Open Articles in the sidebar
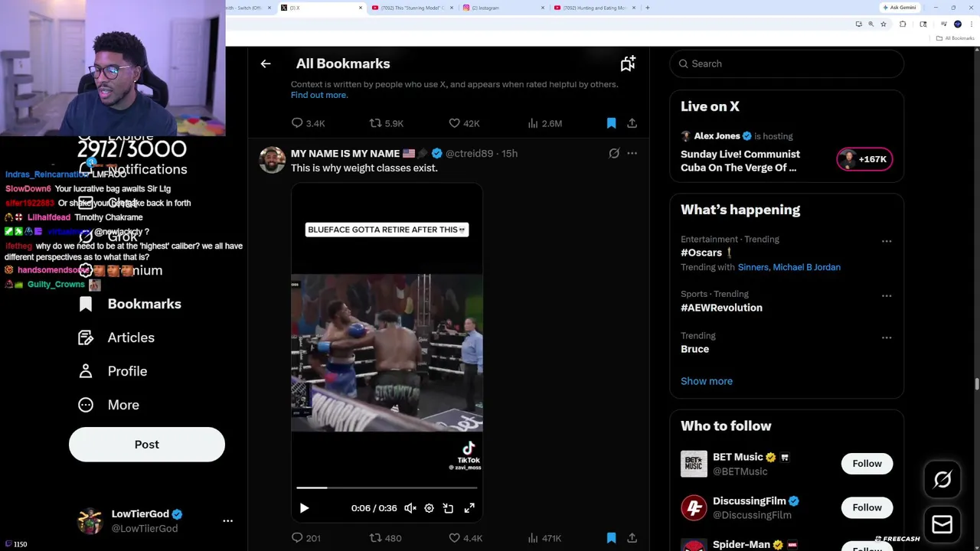The image size is (980, 551). coord(116,337)
